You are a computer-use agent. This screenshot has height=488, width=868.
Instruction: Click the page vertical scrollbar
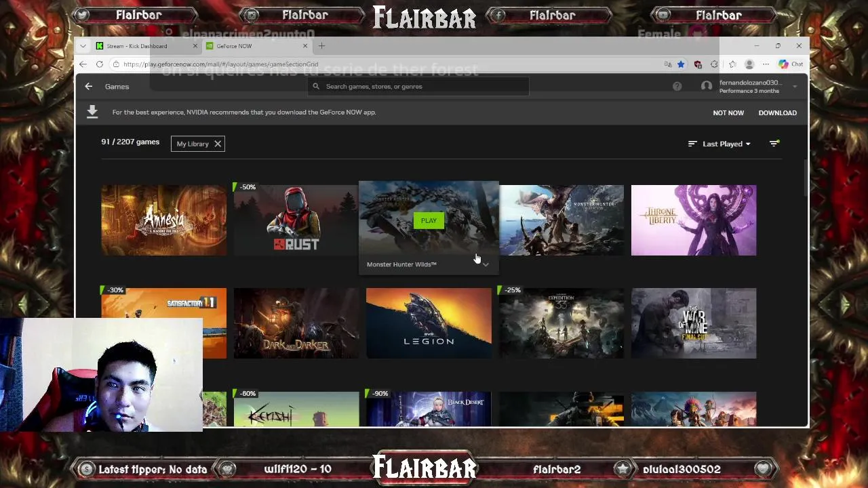click(x=805, y=176)
